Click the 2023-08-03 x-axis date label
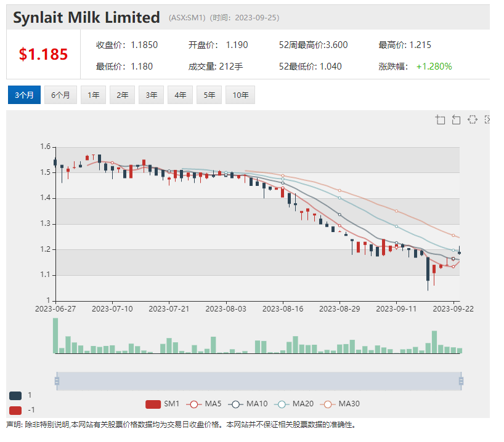The width and height of the screenshot is (504, 442). [226, 309]
